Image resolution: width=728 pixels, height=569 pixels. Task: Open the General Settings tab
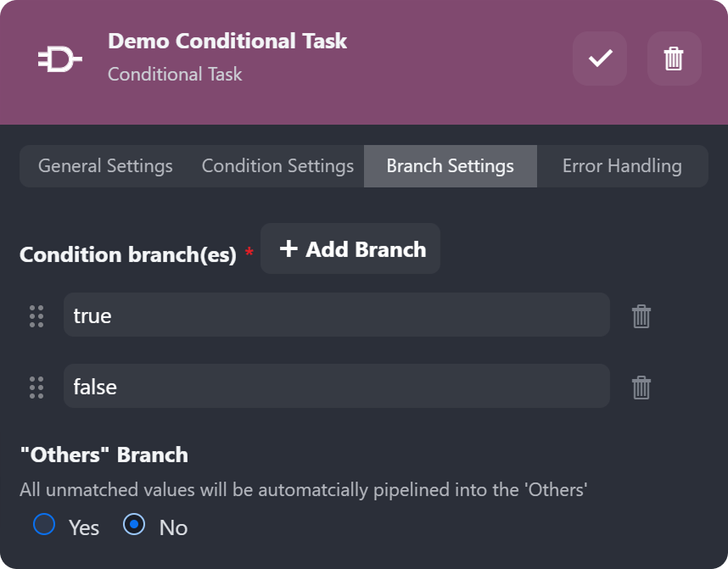pos(105,166)
